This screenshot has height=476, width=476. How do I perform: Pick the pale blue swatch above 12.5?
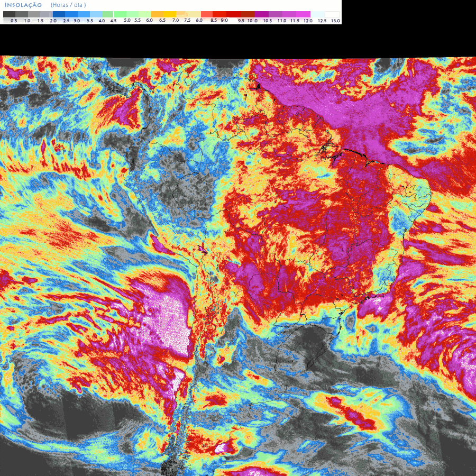[317, 14]
